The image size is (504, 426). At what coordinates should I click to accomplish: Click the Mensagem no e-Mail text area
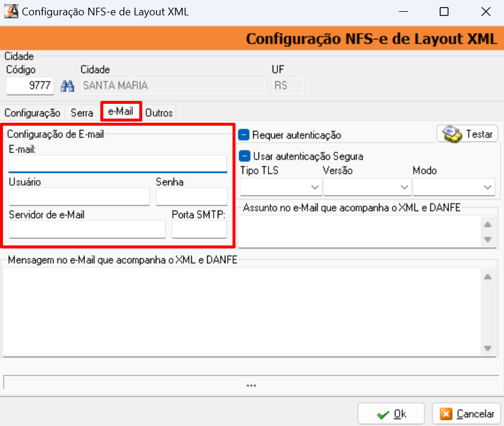tap(242, 312)
